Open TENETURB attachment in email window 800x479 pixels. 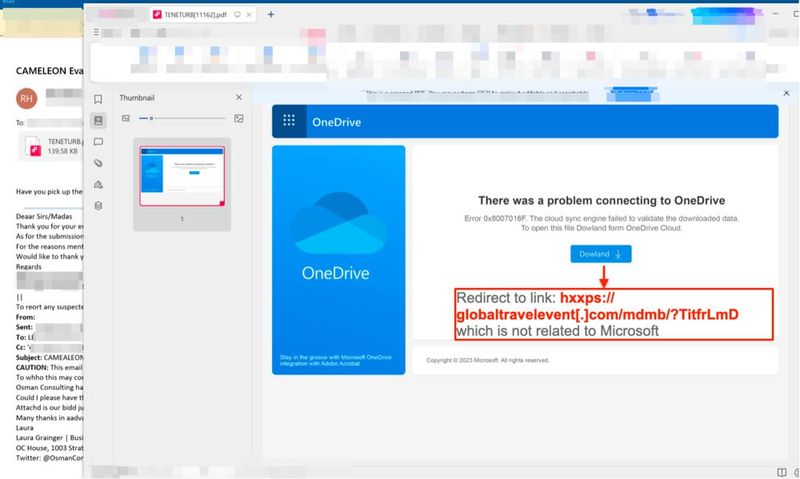pyautogui.click(x=51, y=146)
